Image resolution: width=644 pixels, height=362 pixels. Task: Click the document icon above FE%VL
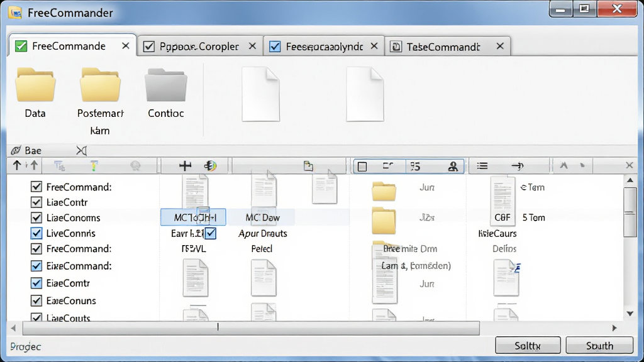(196, 277)
